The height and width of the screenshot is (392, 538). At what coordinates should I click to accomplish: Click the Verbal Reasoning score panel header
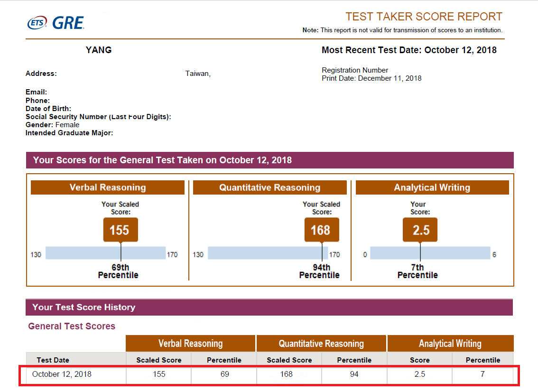[108, 187]
